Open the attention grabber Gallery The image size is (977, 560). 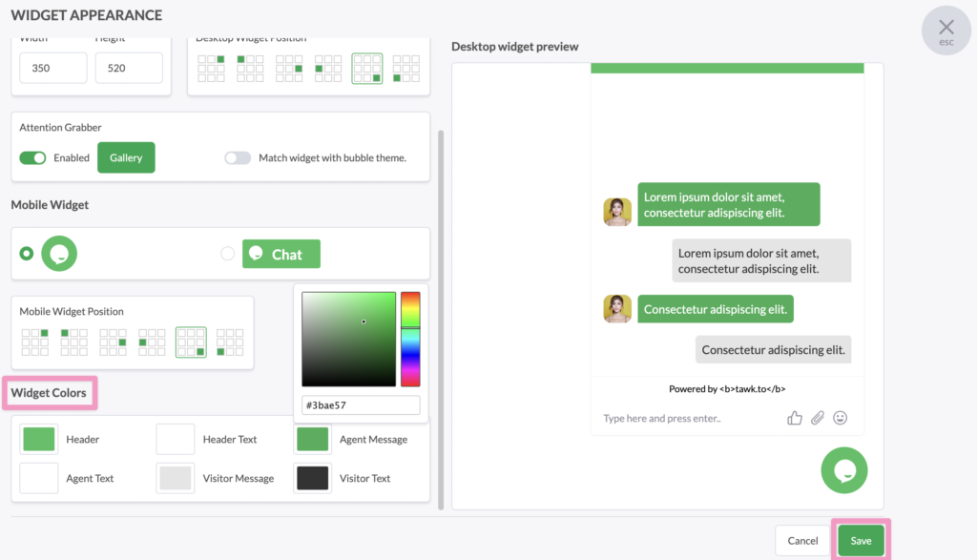[x=126, y=157]
